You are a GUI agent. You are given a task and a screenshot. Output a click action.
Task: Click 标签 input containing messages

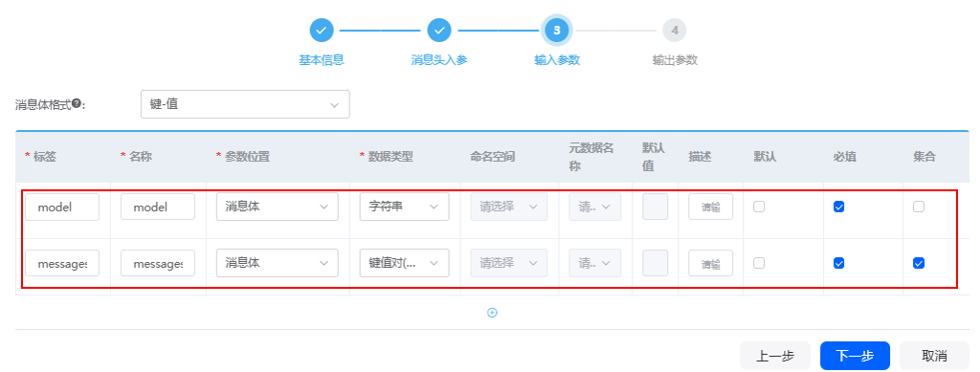click(62, 263)
